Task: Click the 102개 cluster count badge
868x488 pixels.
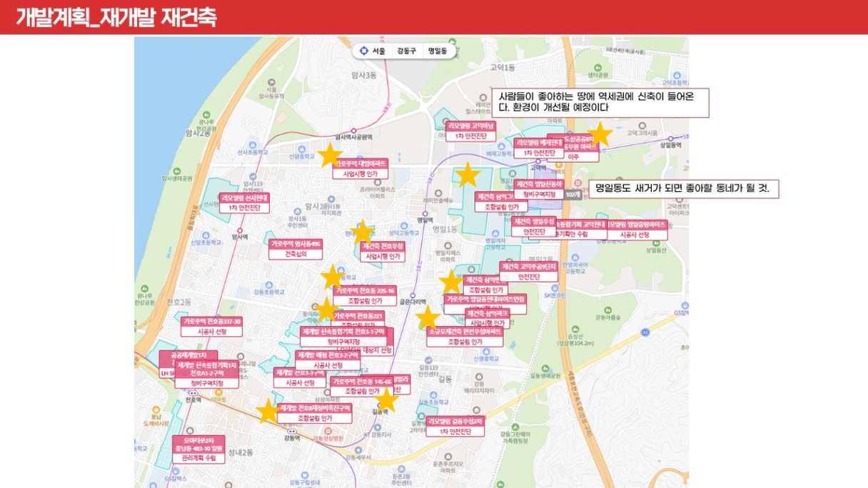Action: [573, 193]
